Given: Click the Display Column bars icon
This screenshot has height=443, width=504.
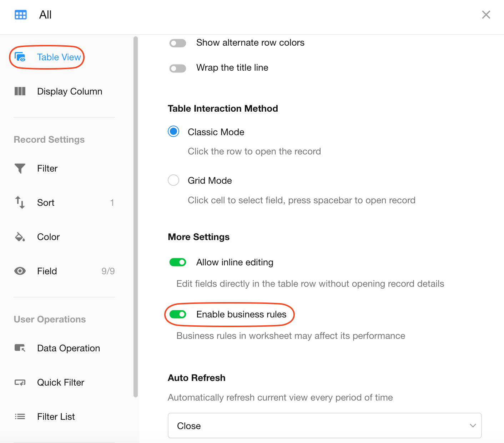Looking at the screenshot, I should pos(20,91).
